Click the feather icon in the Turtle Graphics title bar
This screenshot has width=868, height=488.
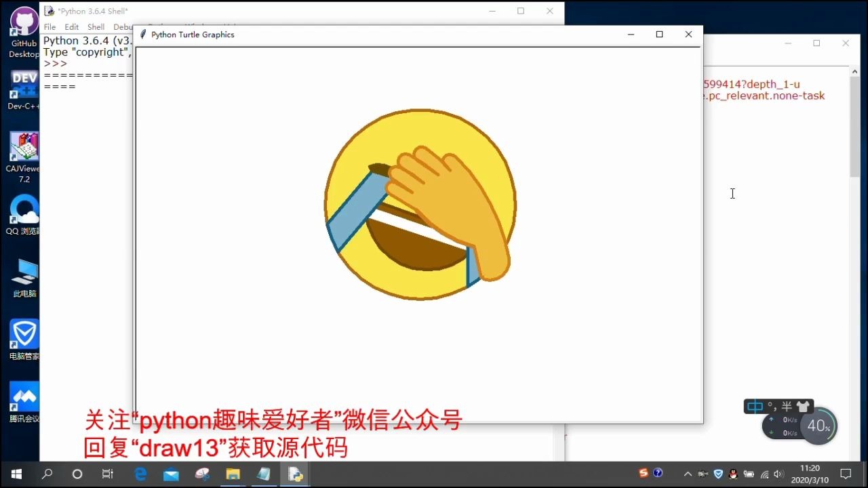[143, 35]
